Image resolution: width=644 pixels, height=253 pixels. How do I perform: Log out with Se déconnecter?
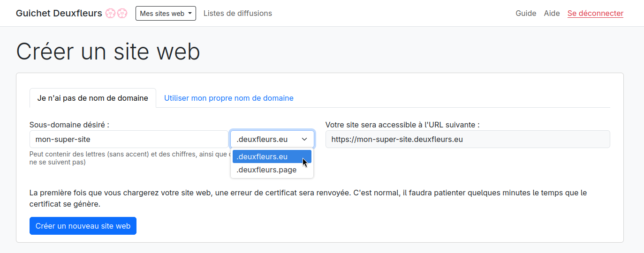pyautogui.click(x=595, y=14)
